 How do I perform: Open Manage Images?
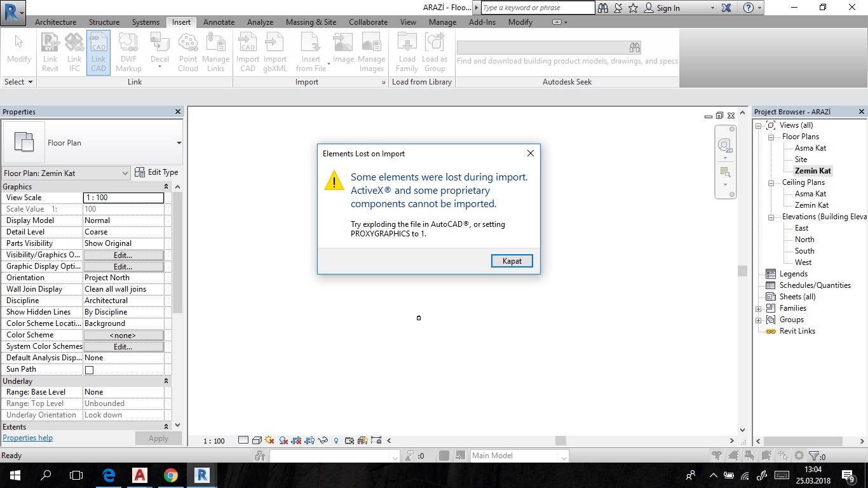click(371, 52)
